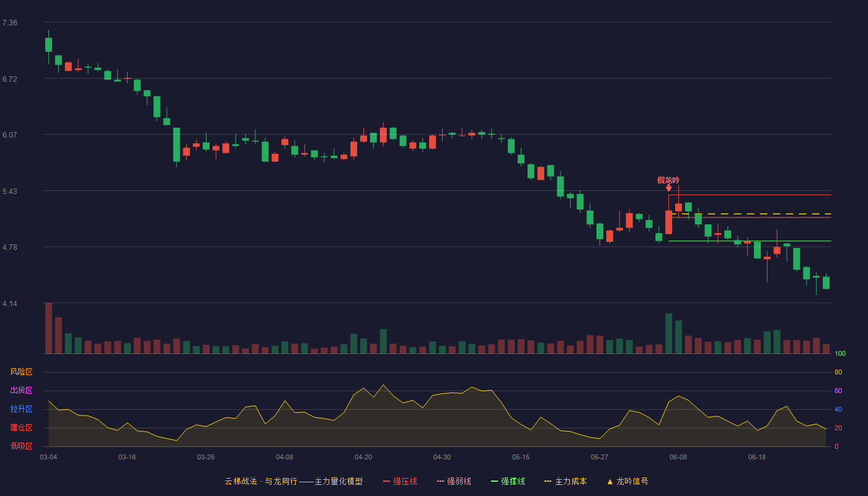Click the yellow triangle 龙吟信号 icon

point(610,481)
